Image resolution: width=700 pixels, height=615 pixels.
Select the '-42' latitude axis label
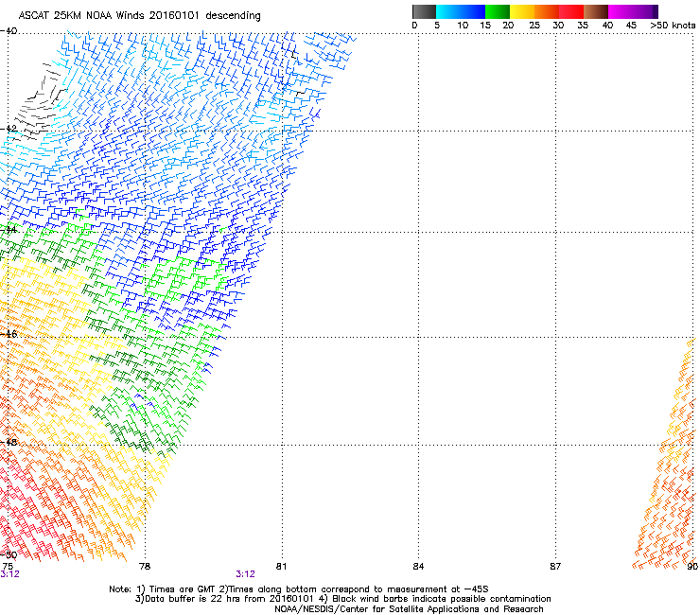9,129
